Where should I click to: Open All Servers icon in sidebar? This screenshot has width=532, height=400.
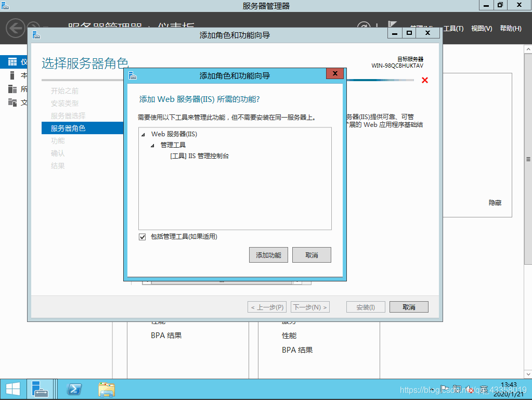click(12, 89)
